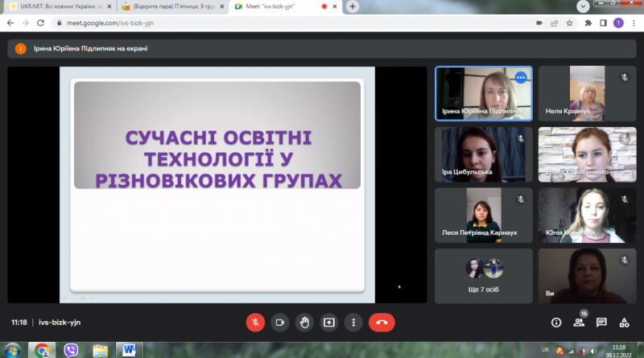Reload the Meet page
The image size is (644, 358).
[40, 23]
